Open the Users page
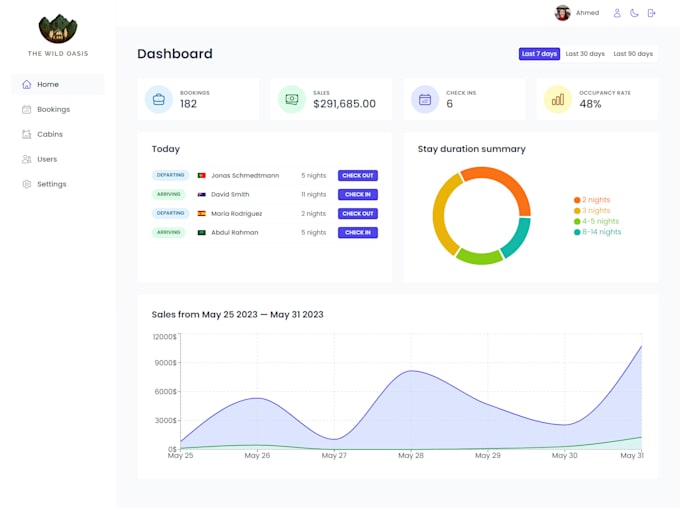This screenshot has width=680, height=532. click(58, 159)
